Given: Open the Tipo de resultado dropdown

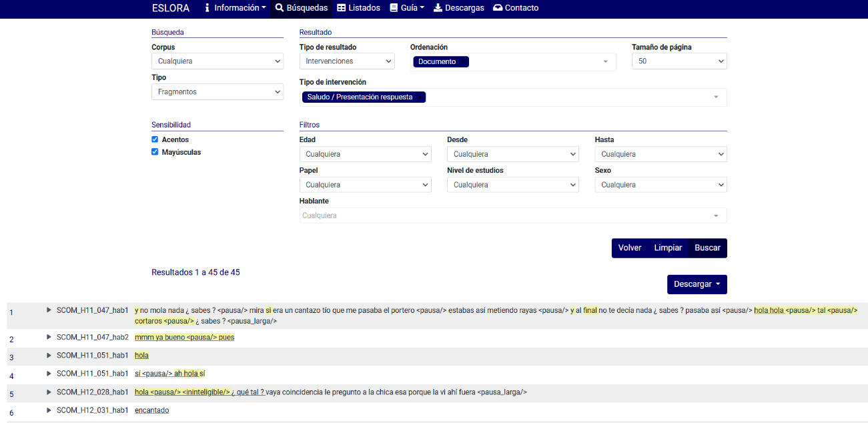Looking at the screenshot, I should point(347,61).
